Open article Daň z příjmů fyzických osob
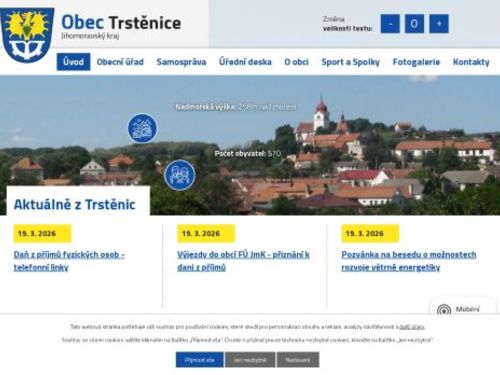This screenshot has height=375, width=500. [x=69, y=261]
